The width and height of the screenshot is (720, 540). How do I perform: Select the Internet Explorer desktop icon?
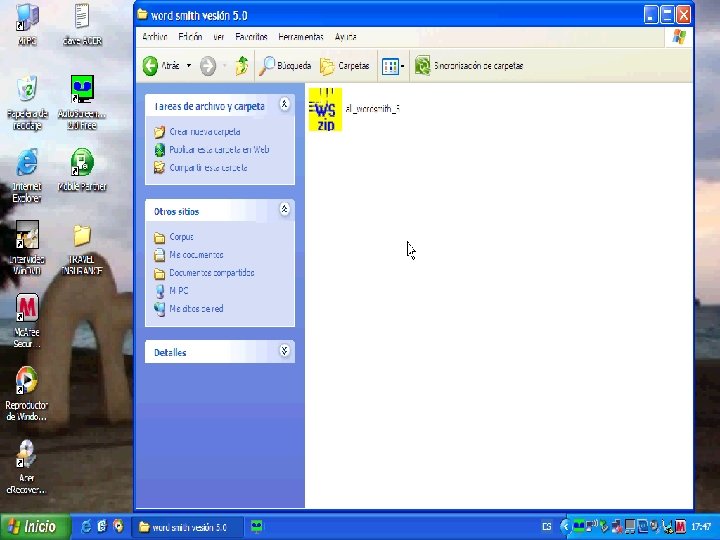tap(27, 175)
